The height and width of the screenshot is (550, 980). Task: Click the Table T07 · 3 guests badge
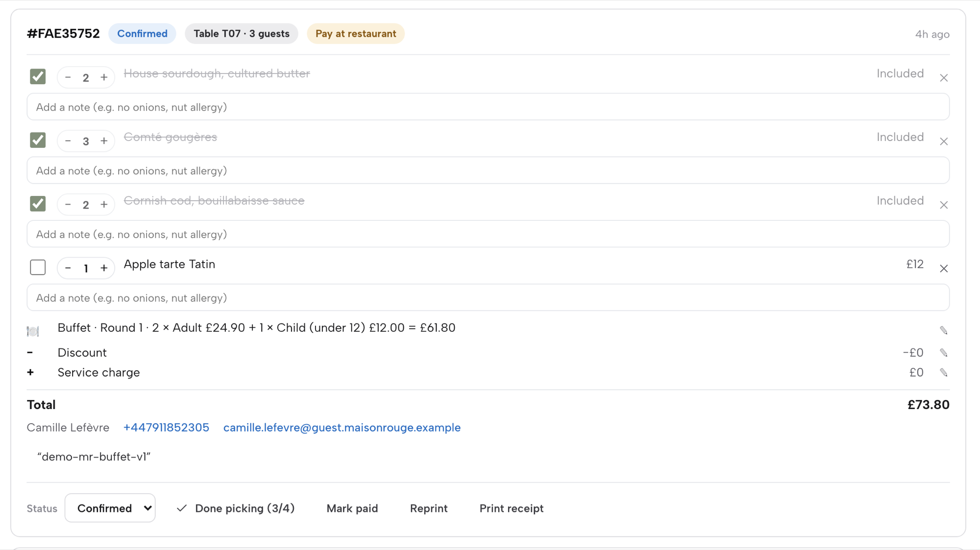(x=242, y=34)
